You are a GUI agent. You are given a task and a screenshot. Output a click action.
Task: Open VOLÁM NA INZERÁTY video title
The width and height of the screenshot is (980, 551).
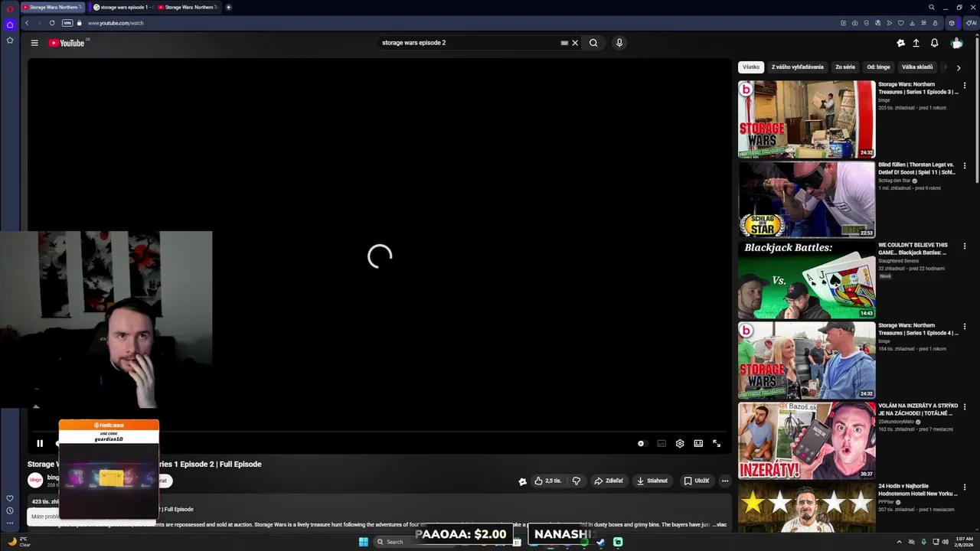point(918,409)
